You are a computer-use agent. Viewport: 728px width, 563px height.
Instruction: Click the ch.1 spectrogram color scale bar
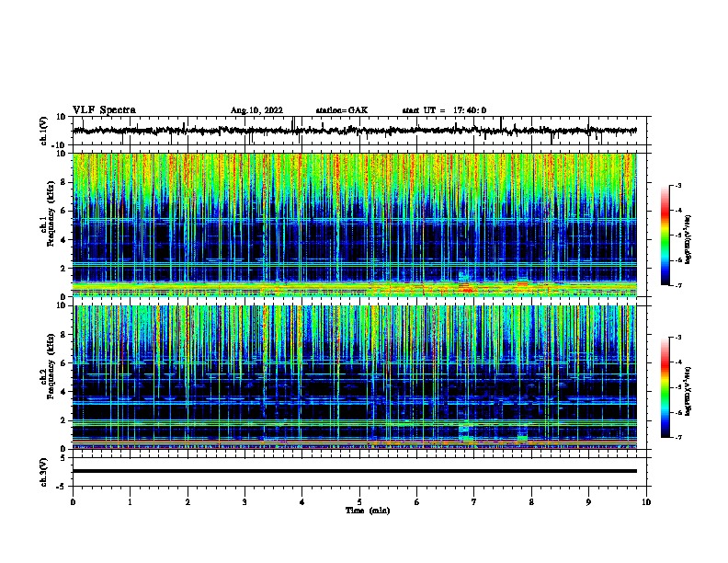[x=665, y=236]
